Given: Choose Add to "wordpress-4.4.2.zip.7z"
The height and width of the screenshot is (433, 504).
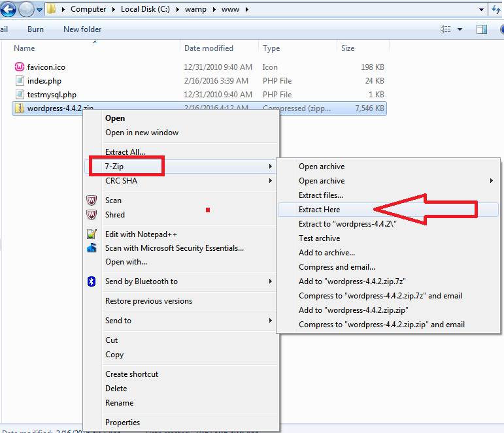Looking at the screenshot, I should coord(388,281).
